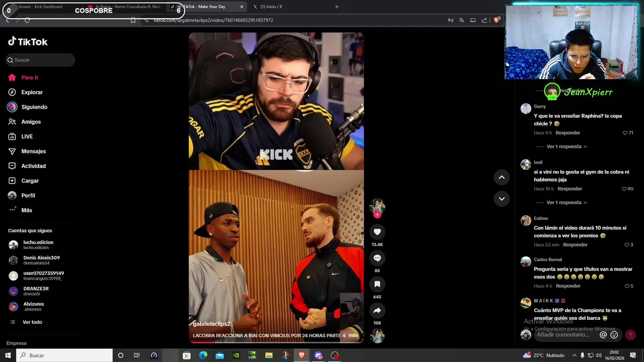Expand caption with más link
Image resolution: width=644 pixels, height=362 pixels.
tap(353, 335)
